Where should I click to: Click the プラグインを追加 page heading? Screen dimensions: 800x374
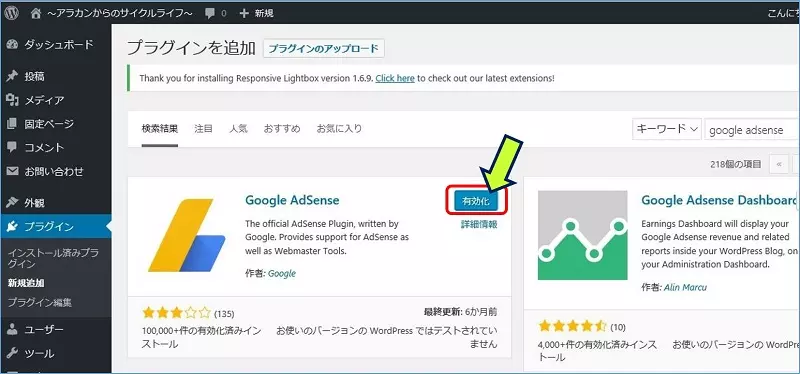(191, 48)
